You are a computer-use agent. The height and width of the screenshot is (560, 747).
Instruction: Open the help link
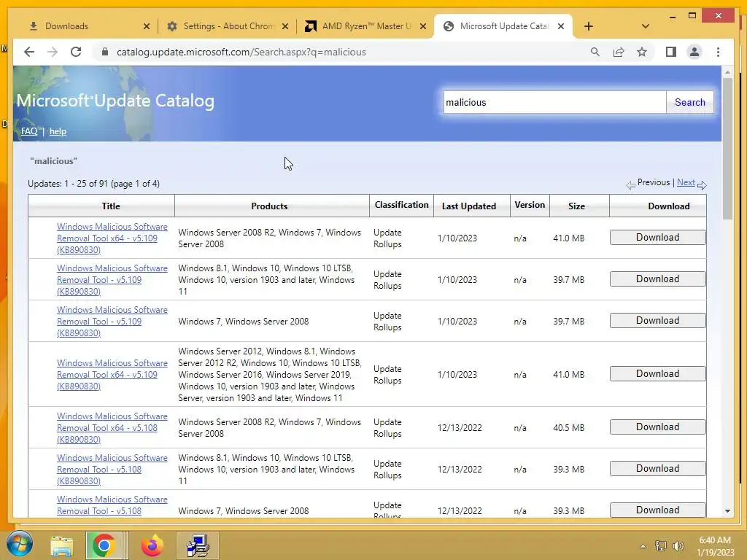(x=58, y=131)
